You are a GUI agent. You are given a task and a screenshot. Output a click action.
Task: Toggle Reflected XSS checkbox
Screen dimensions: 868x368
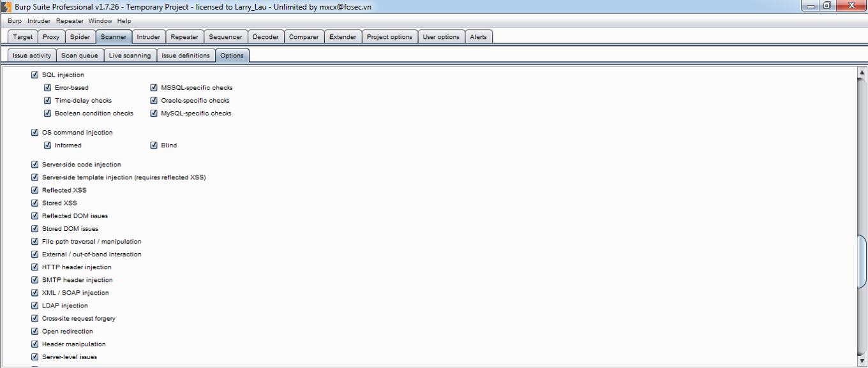click(x=35, y=190)
